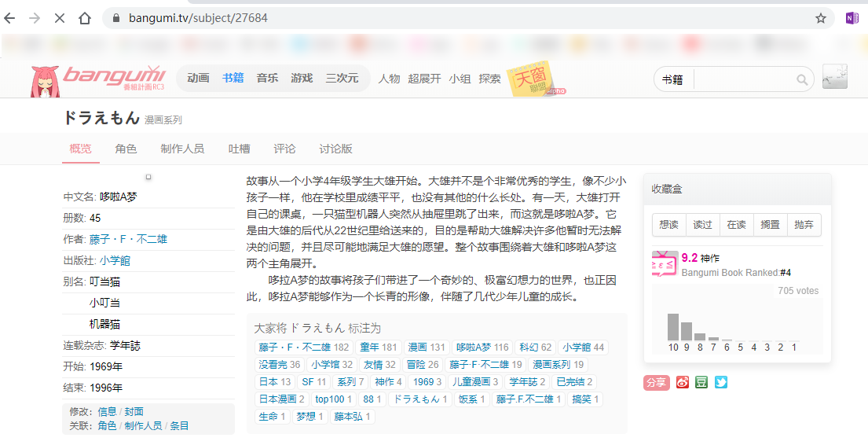Click the 705 votes count

[798, 291]
